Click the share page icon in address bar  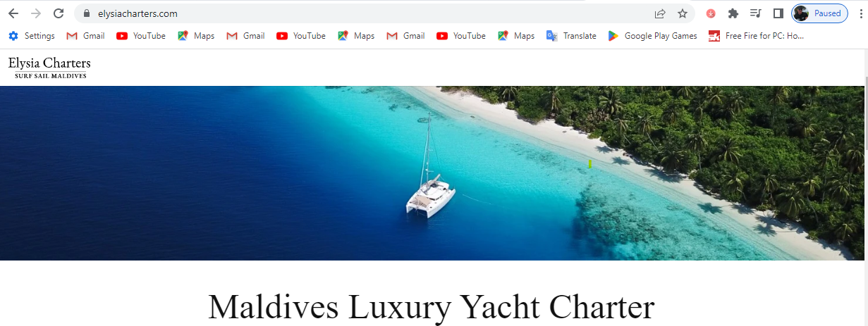coord(660,13)
